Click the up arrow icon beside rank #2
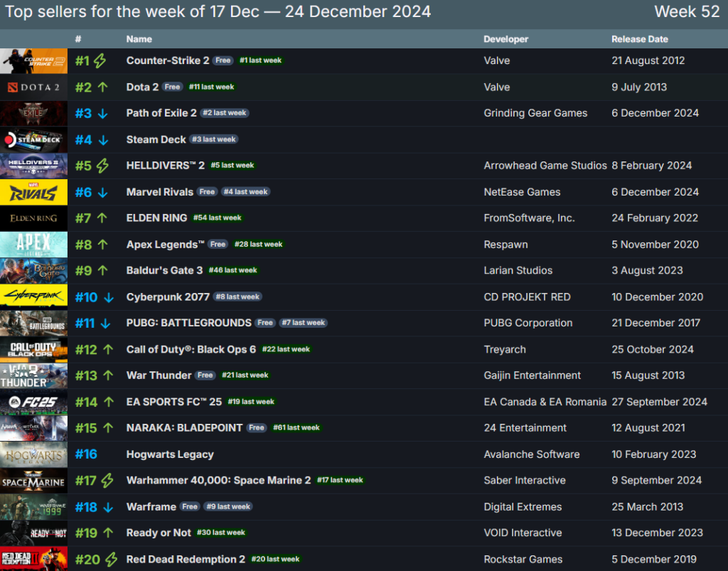 click(102, 87)
